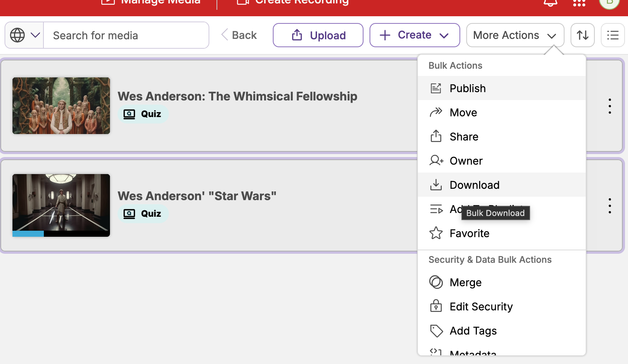Click the Download tray icon
Viewport: 628px width, 364px height.
[436, 185]
